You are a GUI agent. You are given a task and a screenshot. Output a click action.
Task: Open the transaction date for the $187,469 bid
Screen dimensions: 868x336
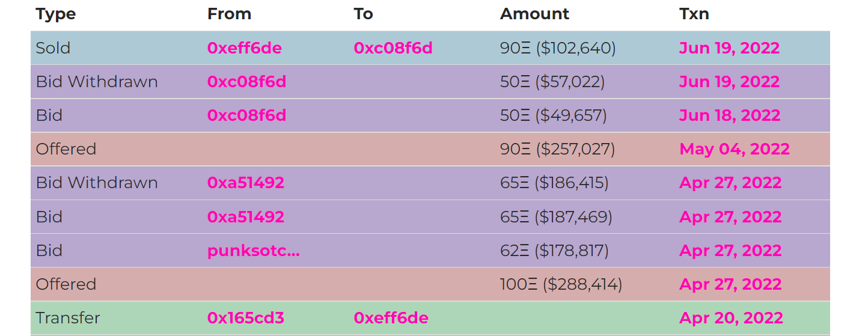(730, 216)
